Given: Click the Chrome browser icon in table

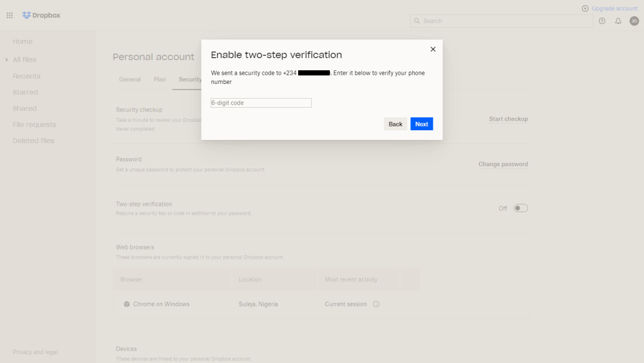Looking at the screenshot, I should click(x=126, y=304).
